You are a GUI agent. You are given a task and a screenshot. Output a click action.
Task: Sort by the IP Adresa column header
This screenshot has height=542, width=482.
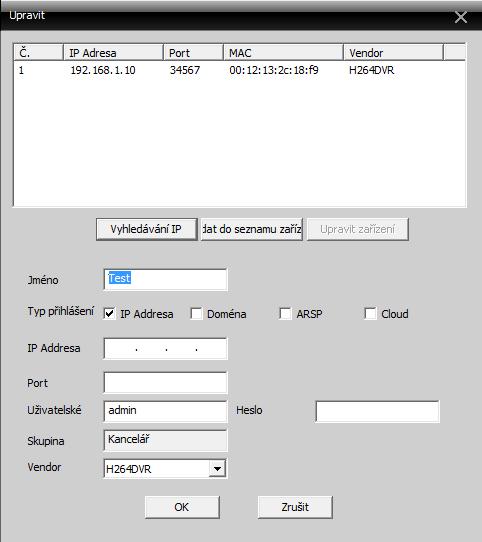(113, 53)
